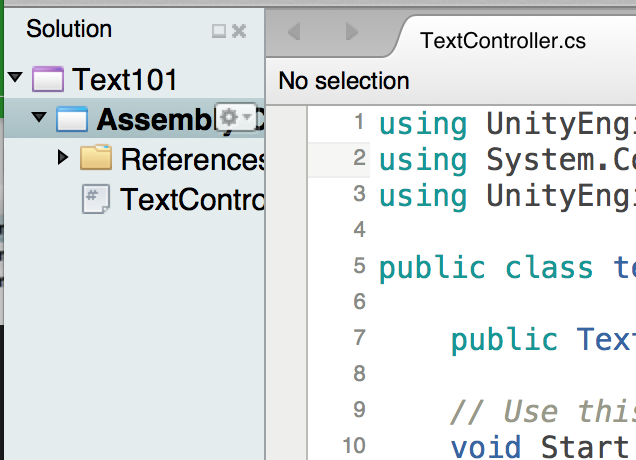Click the References folder icon
Viewport: 636px width, 460px height.
95,158
